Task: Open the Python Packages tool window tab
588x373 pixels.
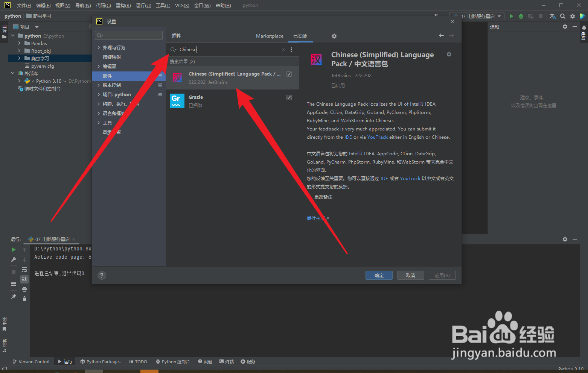Action: (101, 362)
